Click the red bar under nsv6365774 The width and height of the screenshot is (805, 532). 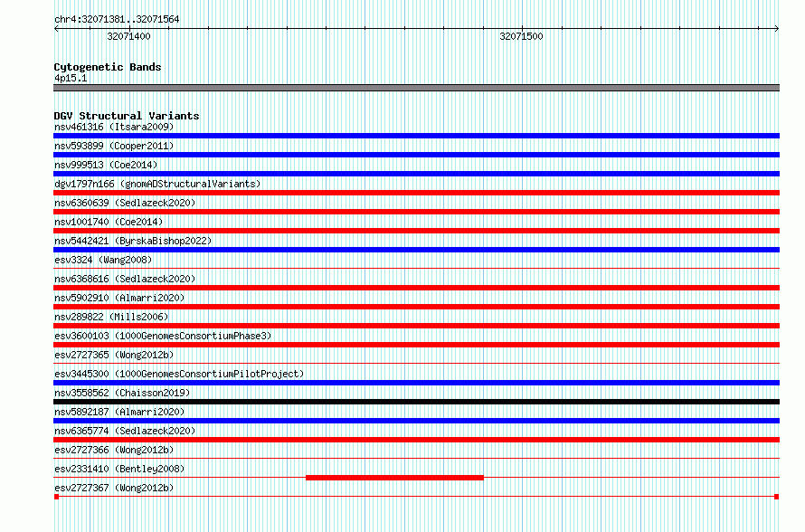tap(416, 440)
